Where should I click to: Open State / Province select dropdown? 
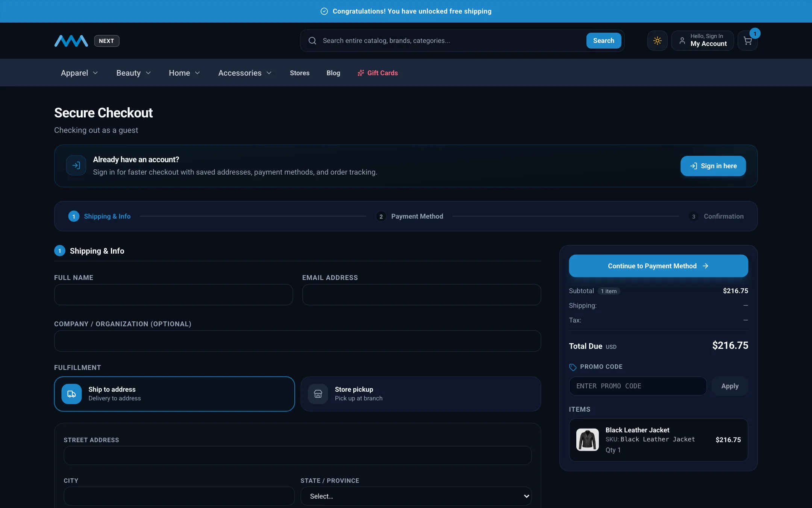416,496
